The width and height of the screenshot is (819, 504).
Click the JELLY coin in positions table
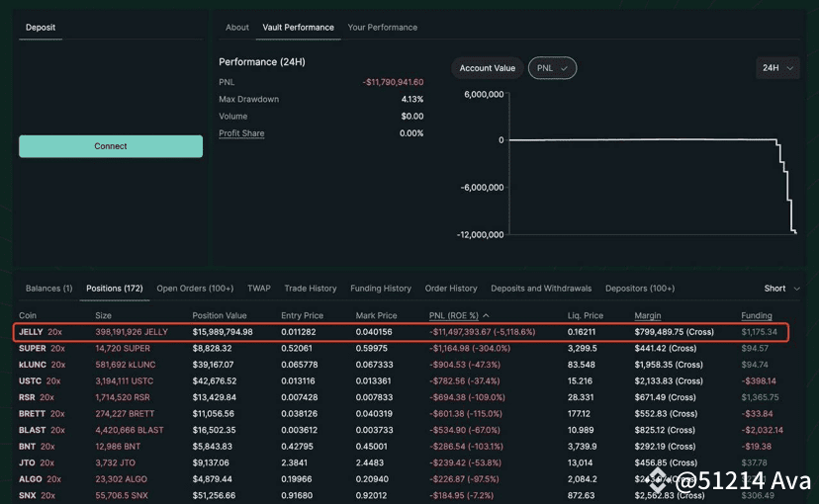click(x=31, y=332)
